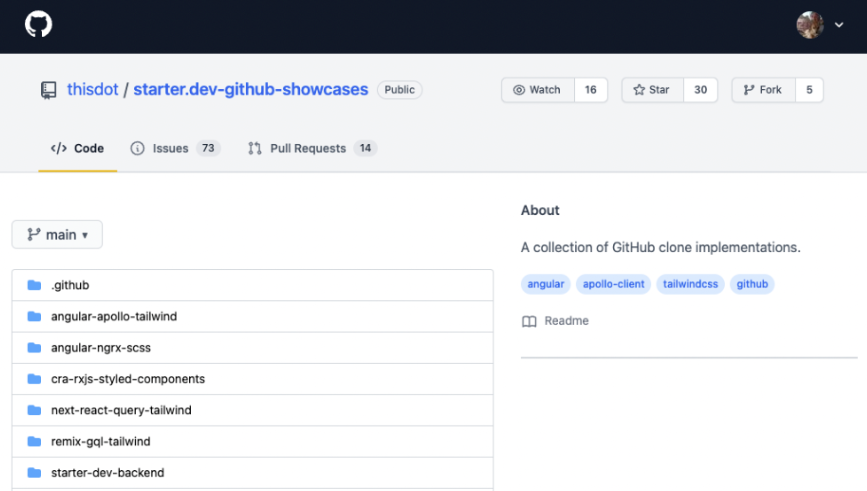The height and width of the screenshot is (491, 867).
Task: Click folder icon next to cra-rxjs-styled-components
Action: (34, 379)
